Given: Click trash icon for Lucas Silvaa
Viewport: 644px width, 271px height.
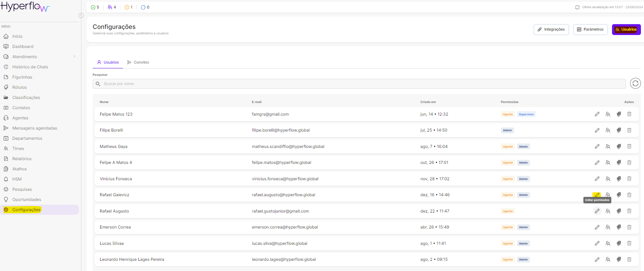Looking at the screenshot, I should click(x=629, y=243).
